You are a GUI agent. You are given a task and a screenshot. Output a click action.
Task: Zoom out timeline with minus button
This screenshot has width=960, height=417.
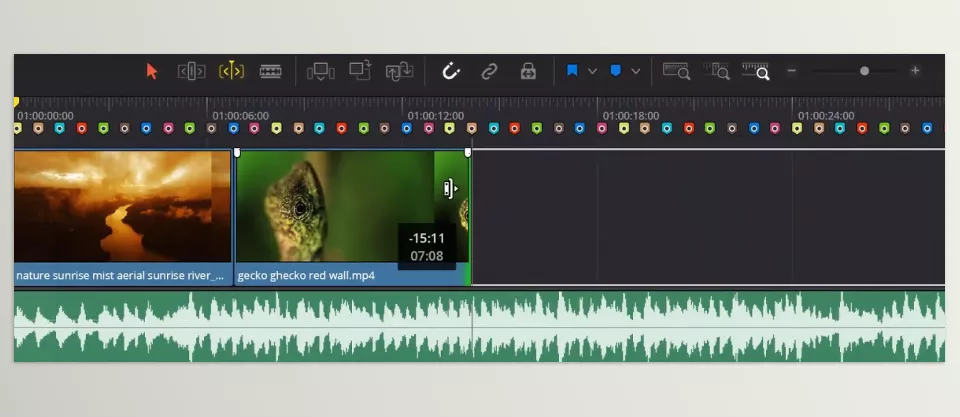[x=792, y=71]
